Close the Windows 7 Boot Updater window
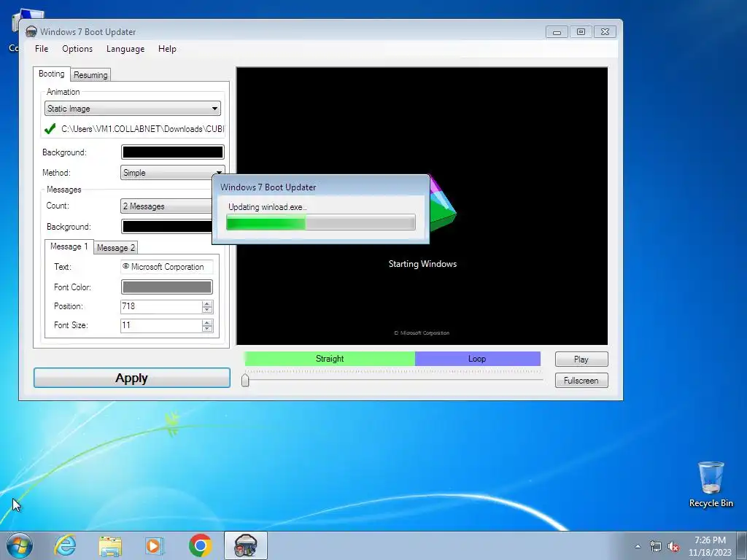747x560 pixels. click(605, 32)
